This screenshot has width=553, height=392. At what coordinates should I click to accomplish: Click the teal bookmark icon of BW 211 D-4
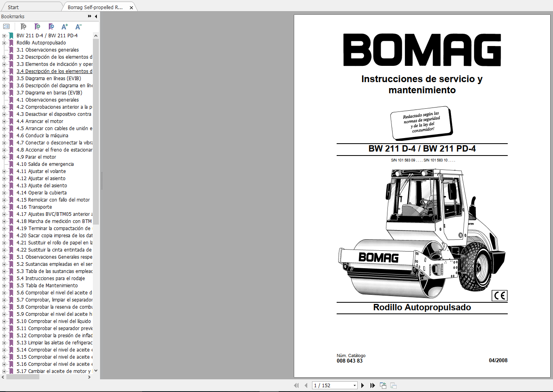click(x=11, y=35)
